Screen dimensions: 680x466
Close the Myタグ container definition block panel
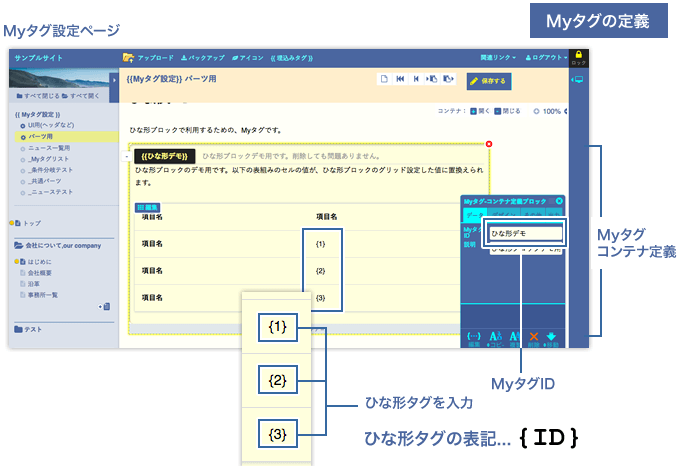coord(559,201)
